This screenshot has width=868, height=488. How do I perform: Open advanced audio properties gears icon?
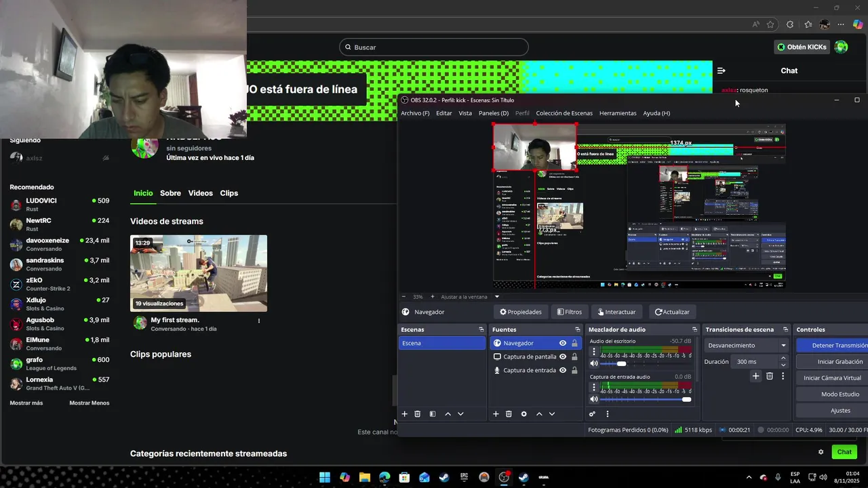592,414
